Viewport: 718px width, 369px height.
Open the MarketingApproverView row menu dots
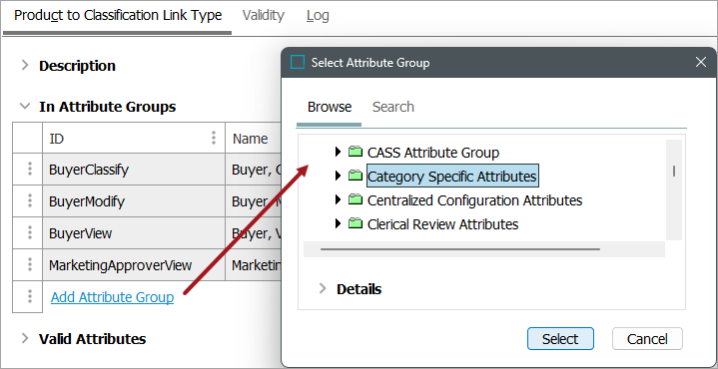30,265
